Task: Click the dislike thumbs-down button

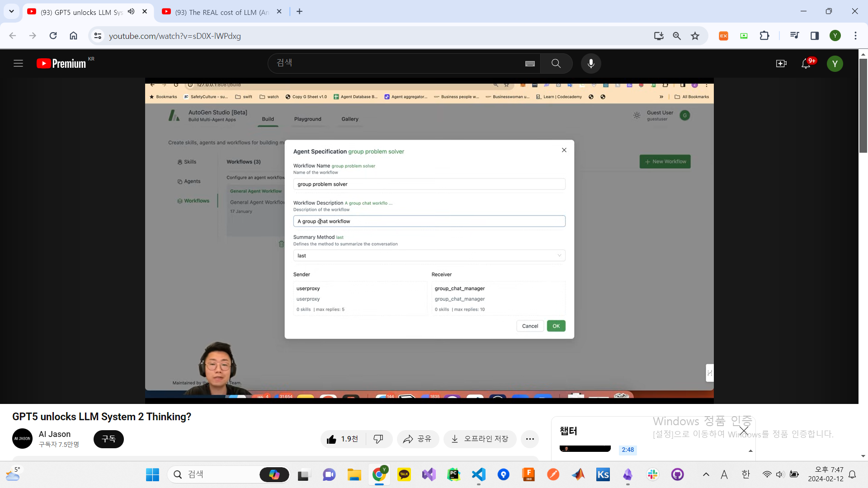Action: click(378, 439)
